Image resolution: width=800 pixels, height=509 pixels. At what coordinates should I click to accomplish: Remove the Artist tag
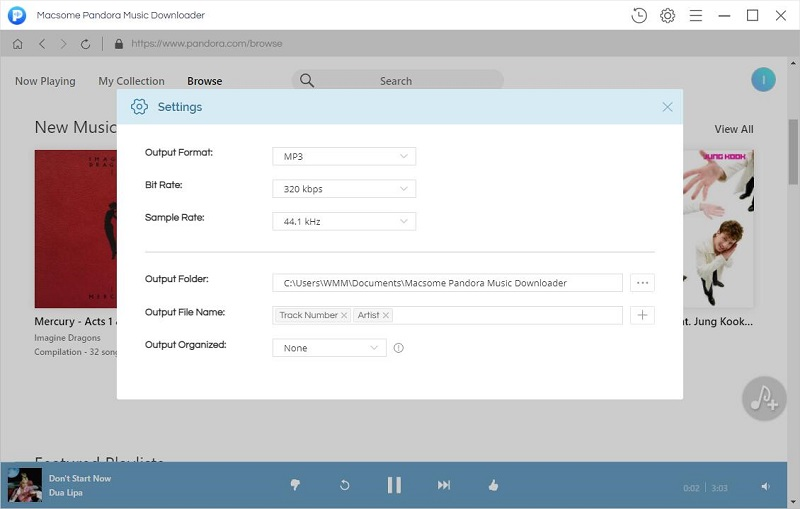point(386,315)
